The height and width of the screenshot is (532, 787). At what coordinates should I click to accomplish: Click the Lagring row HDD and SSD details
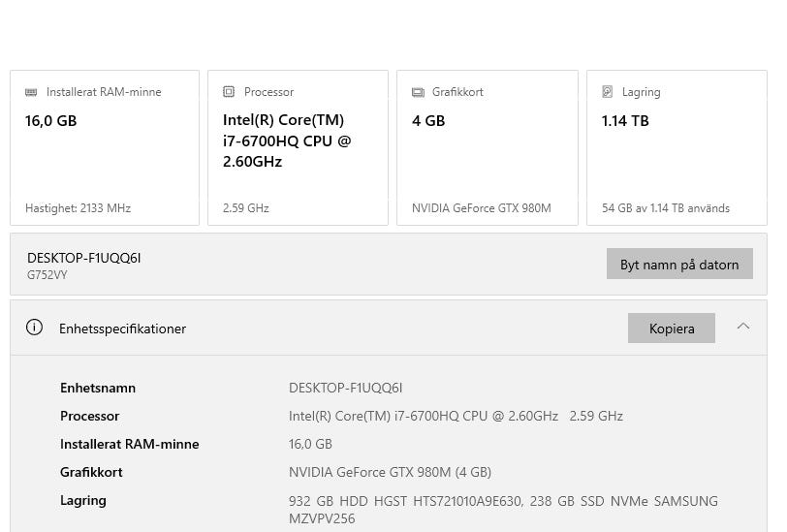tap(503, 510)
